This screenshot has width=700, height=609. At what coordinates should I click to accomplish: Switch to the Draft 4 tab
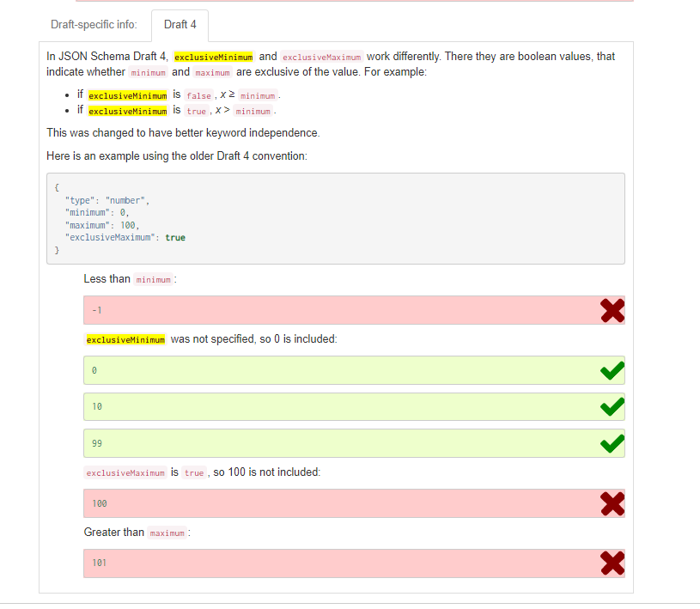click(x=180, y=25)
